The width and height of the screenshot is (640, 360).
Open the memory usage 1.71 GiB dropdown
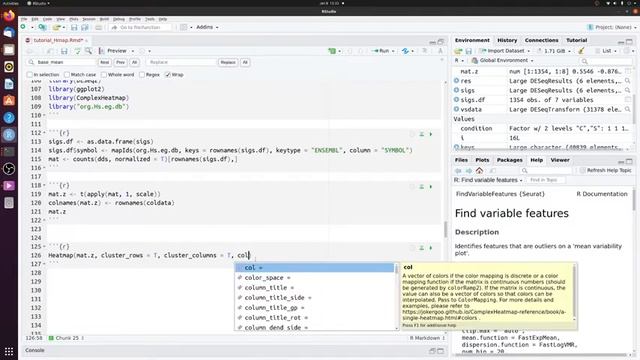554,51
